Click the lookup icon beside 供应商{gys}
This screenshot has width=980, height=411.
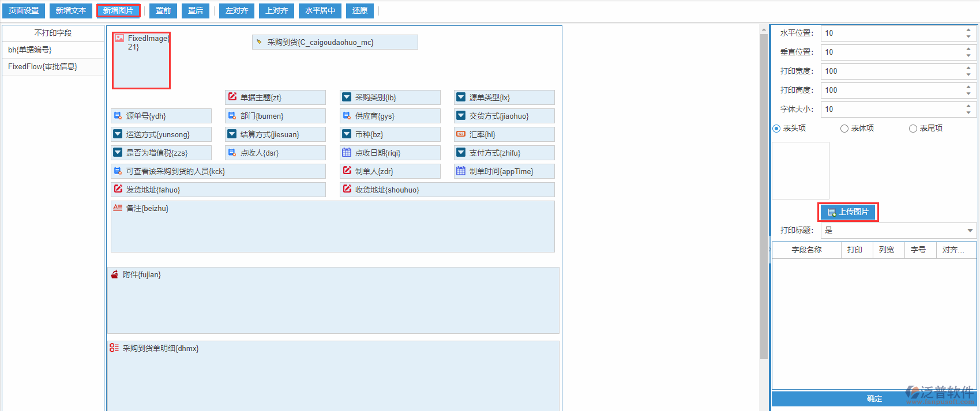click(x=347, y=116)
